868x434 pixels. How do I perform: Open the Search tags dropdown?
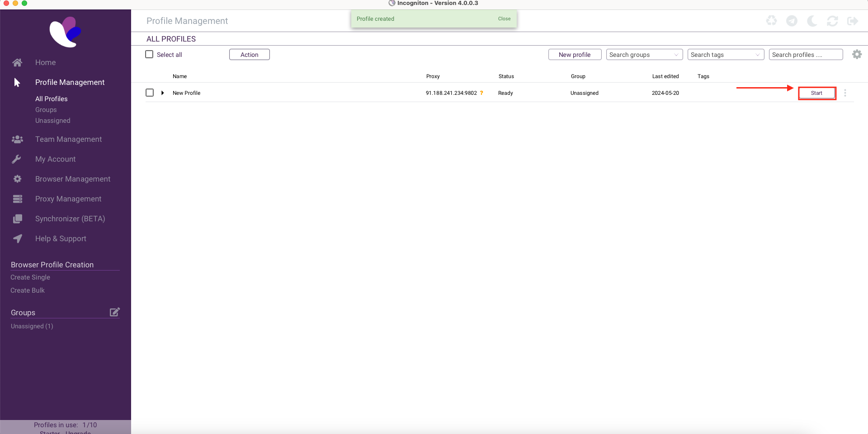tap(726, 55)
